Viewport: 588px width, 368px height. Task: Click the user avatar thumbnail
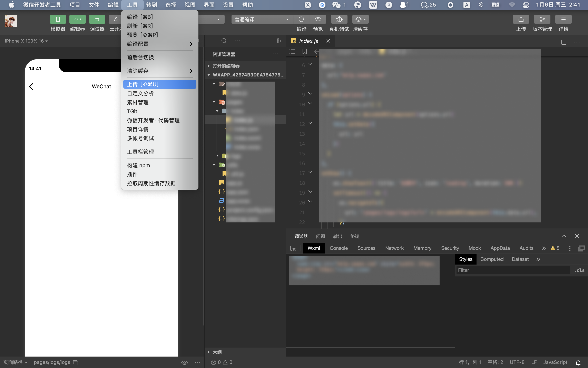tap(11, 21)
